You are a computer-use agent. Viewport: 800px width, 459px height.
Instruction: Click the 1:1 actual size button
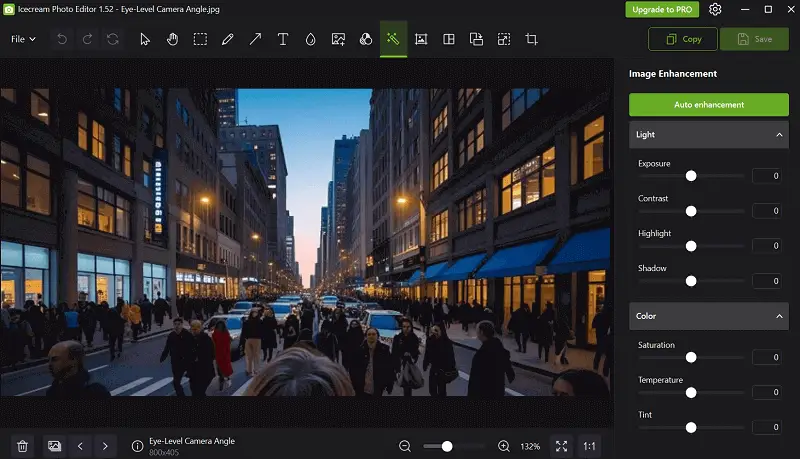(x=589, y=446)
